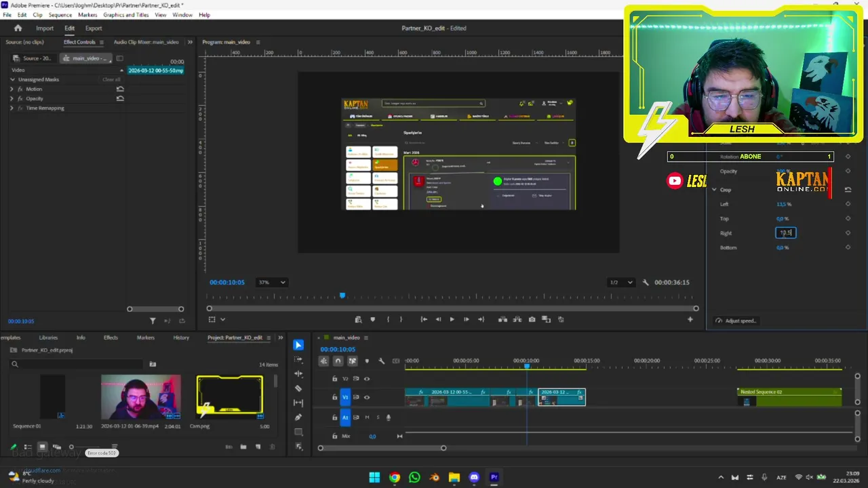Reset Motion effect parameters

click(120, 89)
